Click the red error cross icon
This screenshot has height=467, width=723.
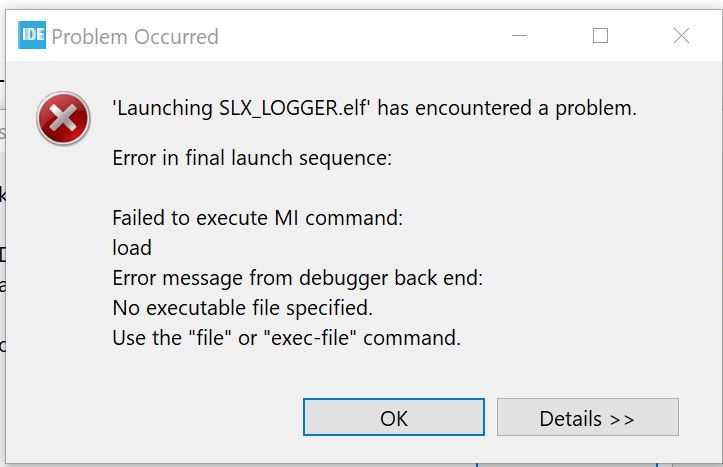click(x=63, y=118)
